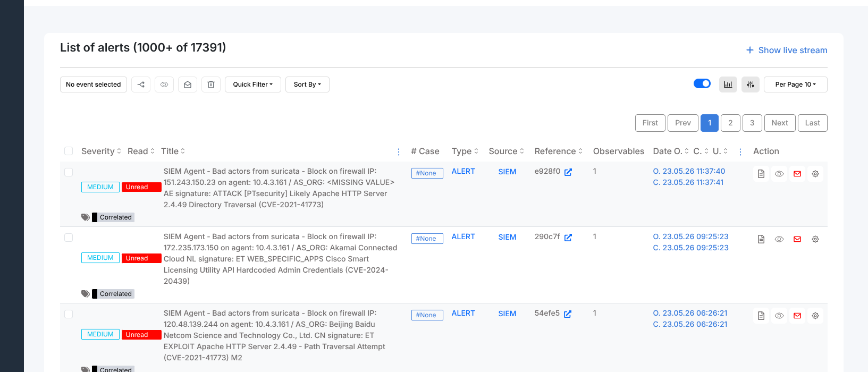The image size is (868, 372).
Task: Toggle the blue switch near Per Page
Action: click(702, 83)
